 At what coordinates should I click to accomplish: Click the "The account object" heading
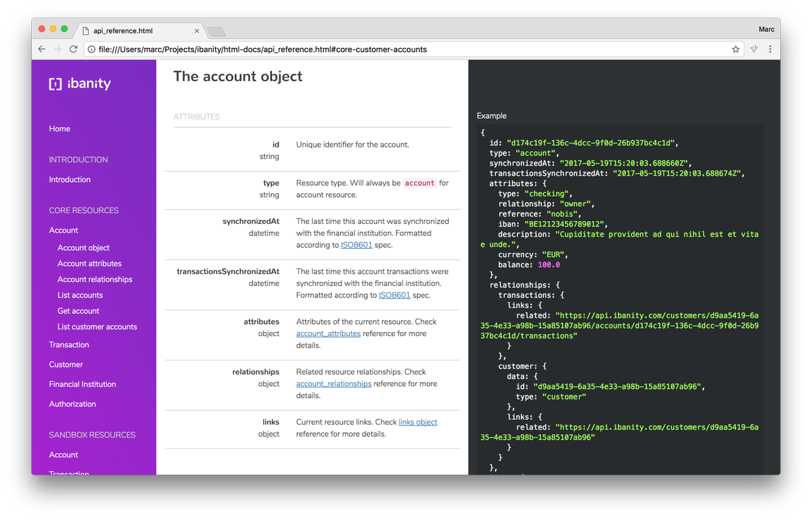click(x=238, y=76)
